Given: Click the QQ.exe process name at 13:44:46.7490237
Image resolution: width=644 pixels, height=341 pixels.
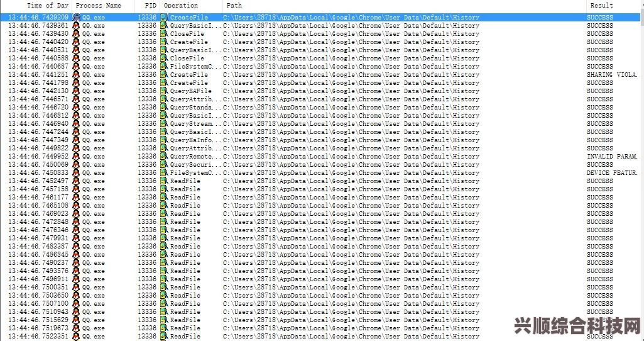Looking at the screenshot, I should [93, 263].
